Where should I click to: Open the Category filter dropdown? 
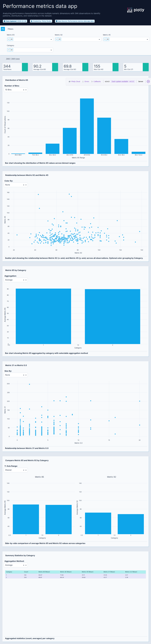click(x=51, y=50)
